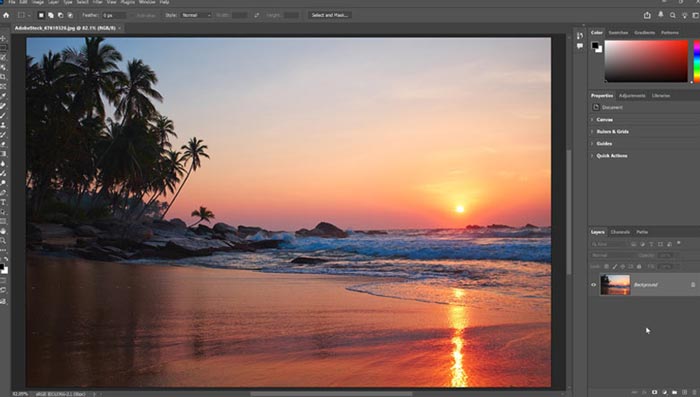Expand the Rulers & Grids section

click(592, 132)
